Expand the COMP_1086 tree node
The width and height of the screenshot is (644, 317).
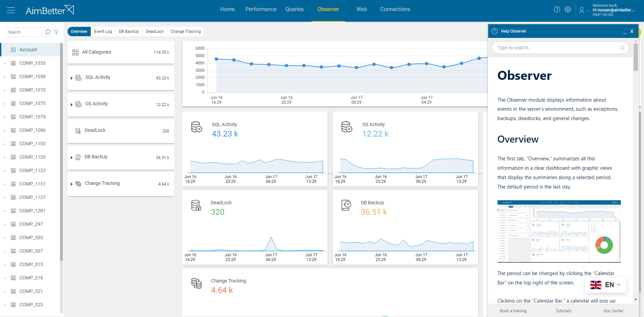tap(5, 130)
